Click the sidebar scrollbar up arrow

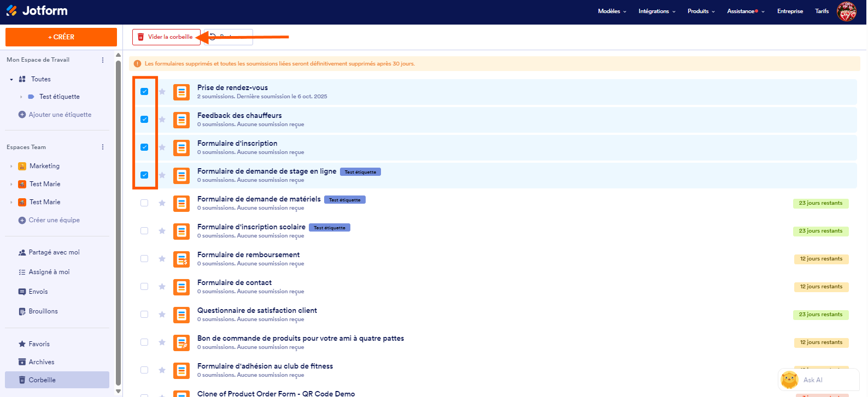click(x=118, y=55)
